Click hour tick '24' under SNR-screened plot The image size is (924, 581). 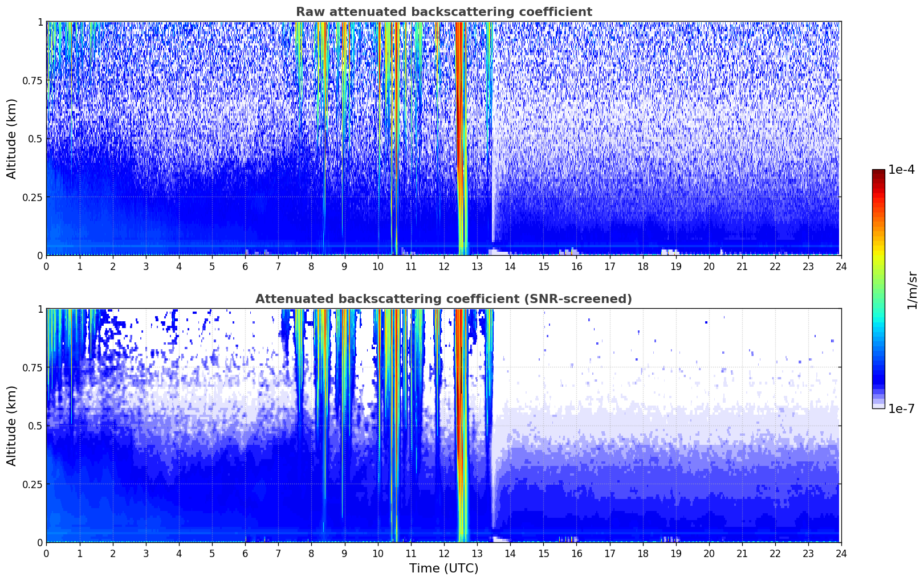(841, 553)
